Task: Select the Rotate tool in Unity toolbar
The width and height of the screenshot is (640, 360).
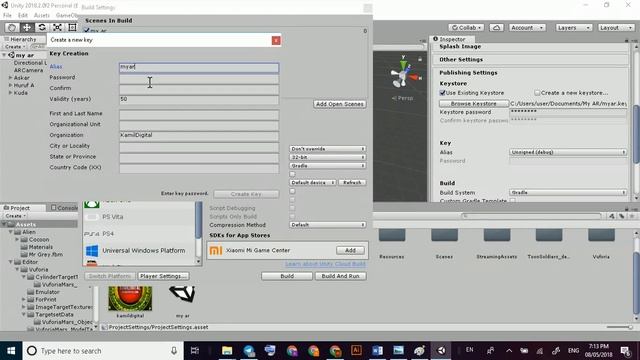Action: (x=42, y=27)
